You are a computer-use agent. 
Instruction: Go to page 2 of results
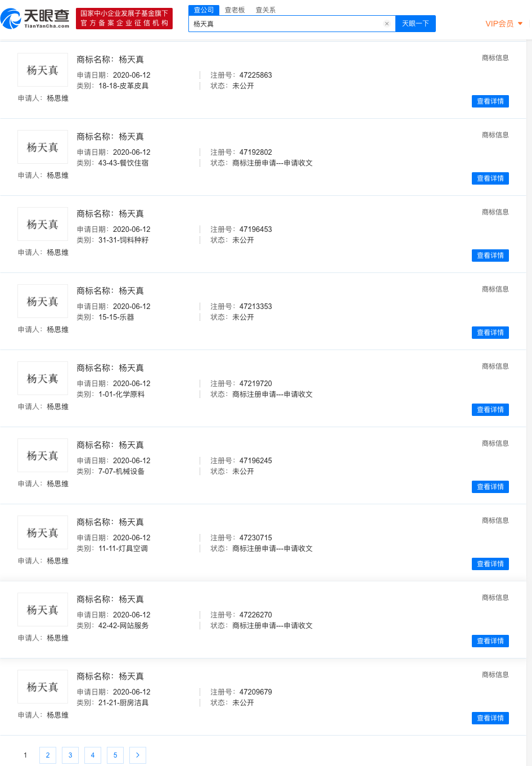48,755
